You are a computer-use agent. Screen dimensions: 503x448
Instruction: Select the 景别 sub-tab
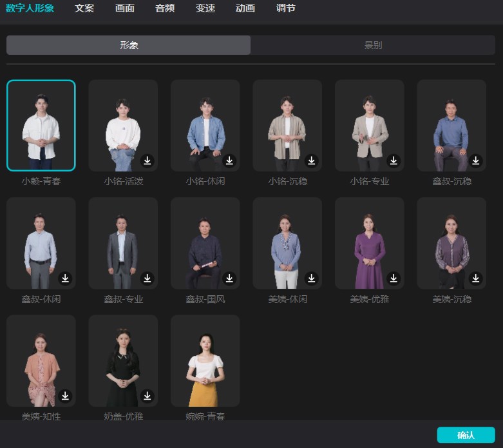(373, 45)
